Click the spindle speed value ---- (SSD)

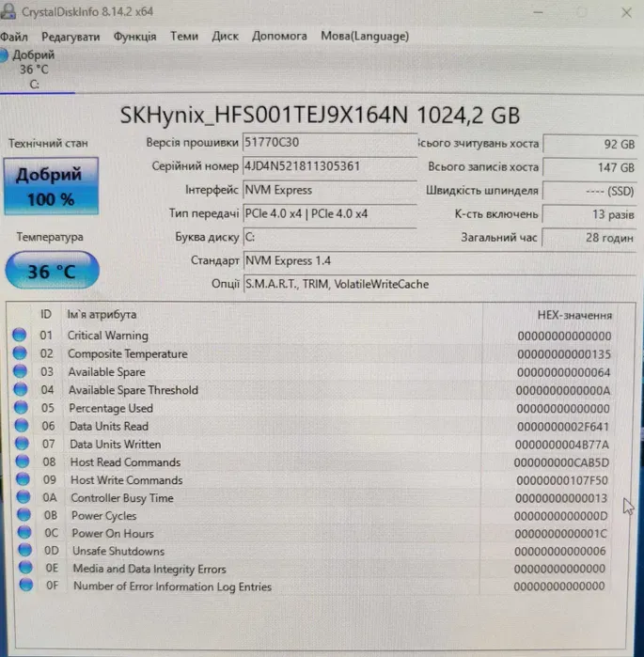(590, 191)
